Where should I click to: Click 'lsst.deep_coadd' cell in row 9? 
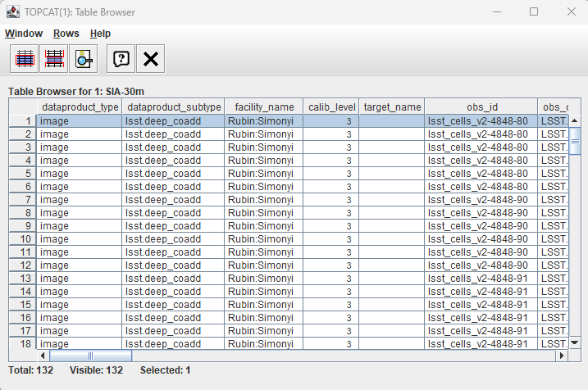[x=173, y=226]
